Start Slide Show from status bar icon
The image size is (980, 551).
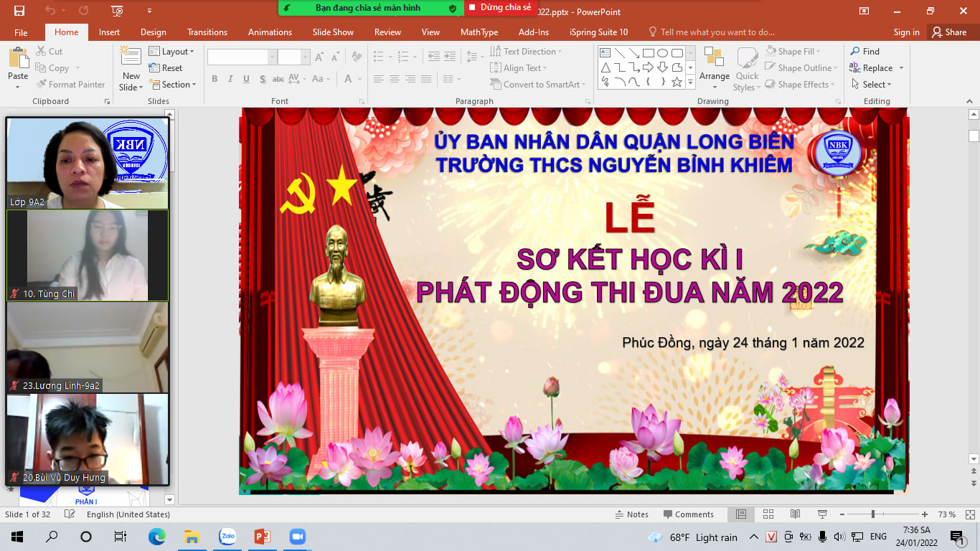822,514
